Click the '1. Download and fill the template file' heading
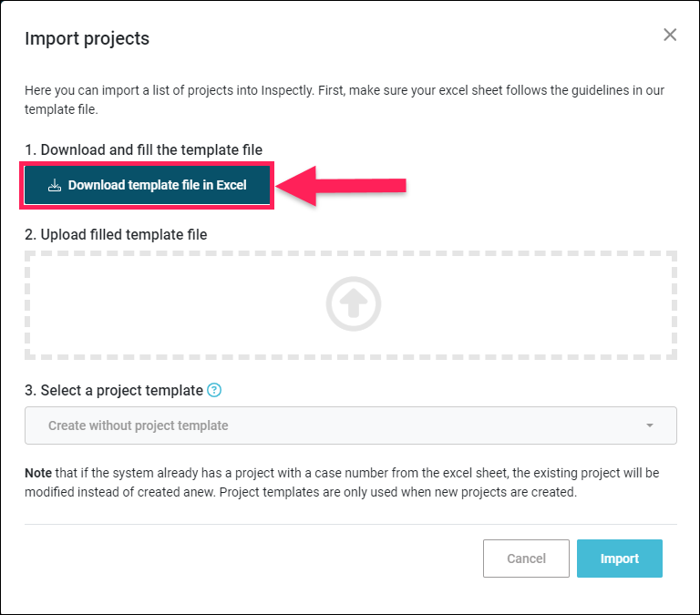 [143, 149]
